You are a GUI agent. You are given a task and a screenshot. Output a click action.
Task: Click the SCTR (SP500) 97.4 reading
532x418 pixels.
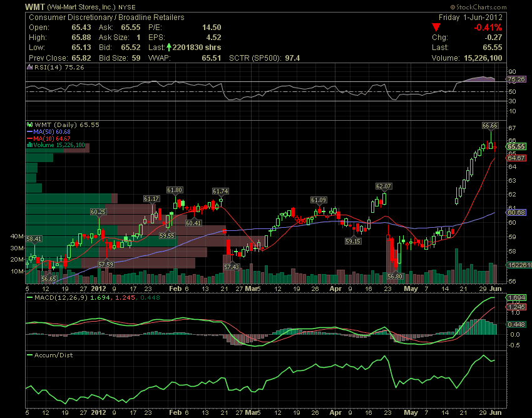pos(264,58)
